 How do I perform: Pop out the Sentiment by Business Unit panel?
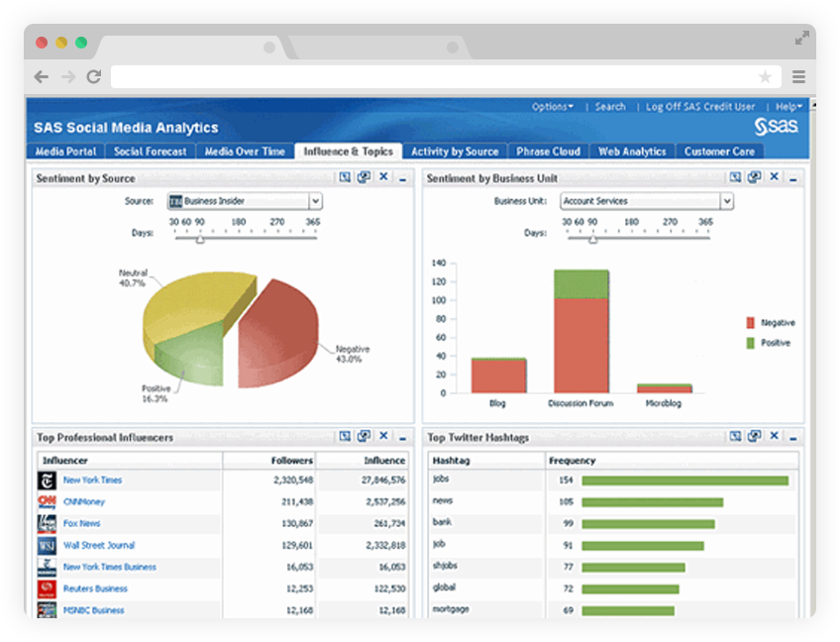coord(754,176)
